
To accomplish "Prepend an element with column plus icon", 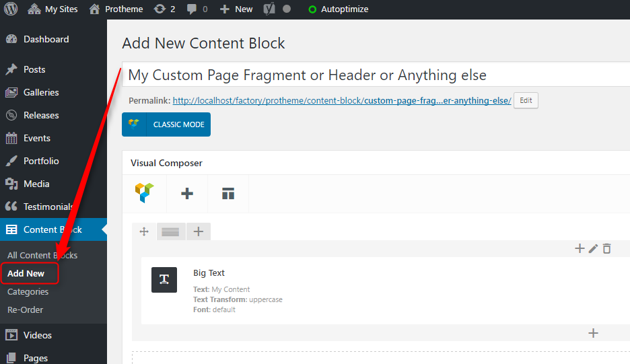I will 580,249.
